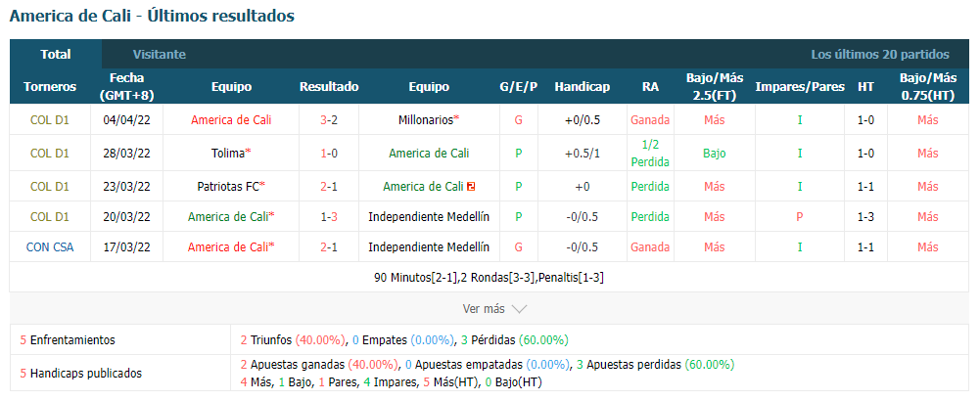Click the Impares/Pares column header
The image size is (980, 401).
[x=800, y=87]
